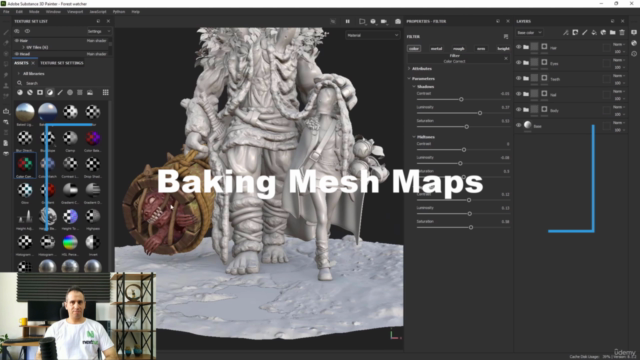Open the lighting environment sphere icon
Image resolution: width=640 pixels, height=360 pixels.
373,21
